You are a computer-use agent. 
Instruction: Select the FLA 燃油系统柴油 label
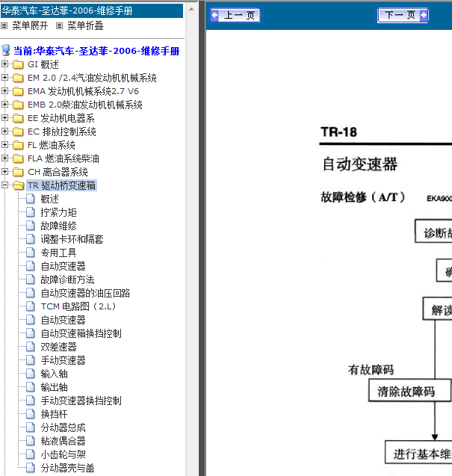64,158
